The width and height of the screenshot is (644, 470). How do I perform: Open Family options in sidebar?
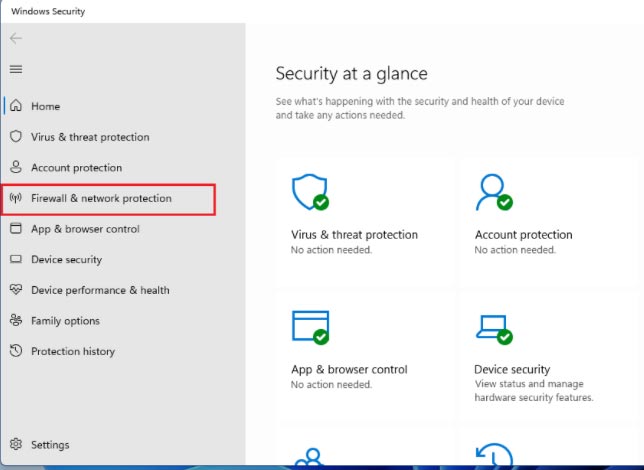(x=65, y=321)
